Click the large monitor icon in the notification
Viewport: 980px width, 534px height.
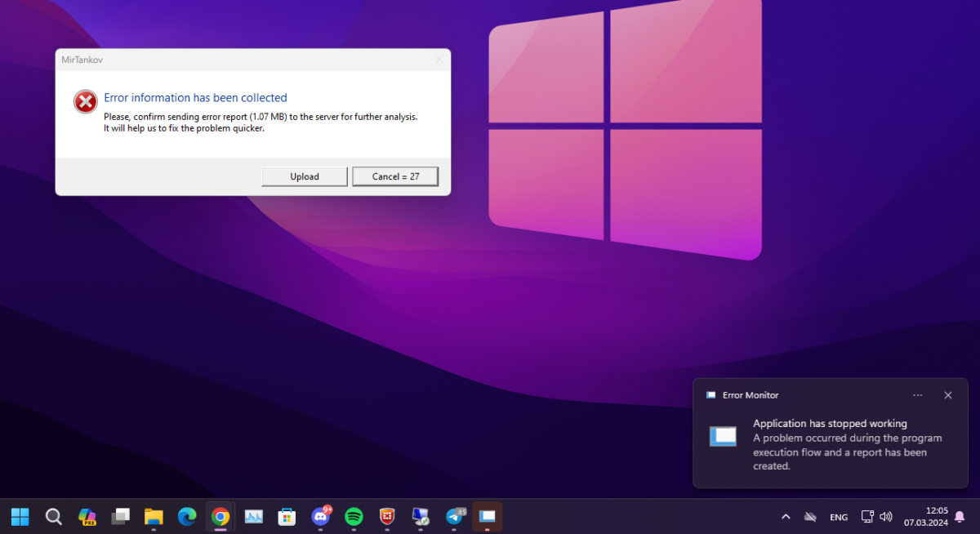pyautogui.click(x=723, y=437)
